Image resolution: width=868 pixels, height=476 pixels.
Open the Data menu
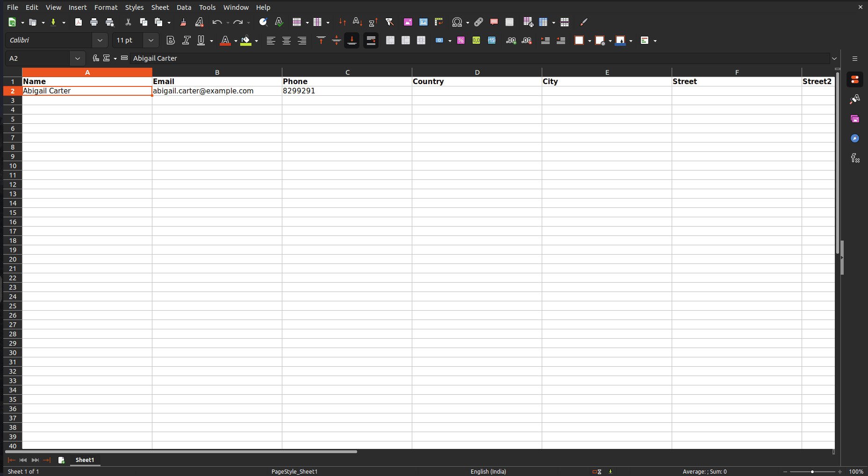[184, 7]
